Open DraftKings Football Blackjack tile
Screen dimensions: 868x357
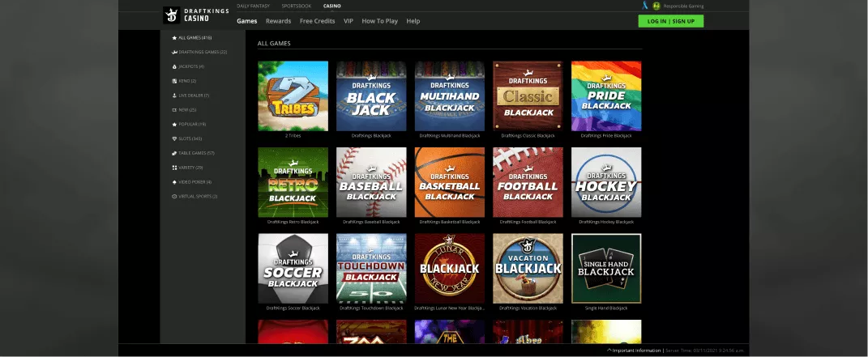(528, 182)
